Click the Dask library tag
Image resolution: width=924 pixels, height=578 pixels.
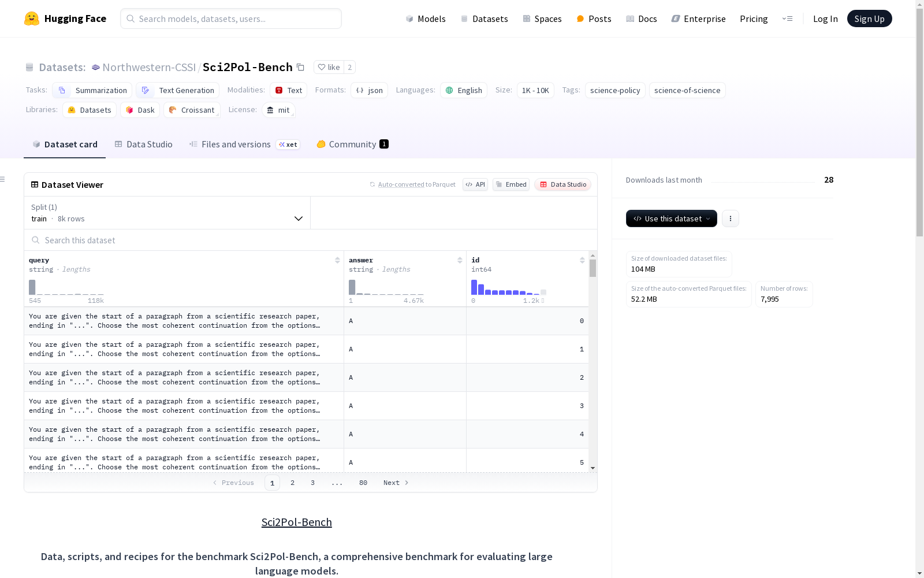click(x=140, y=110)
